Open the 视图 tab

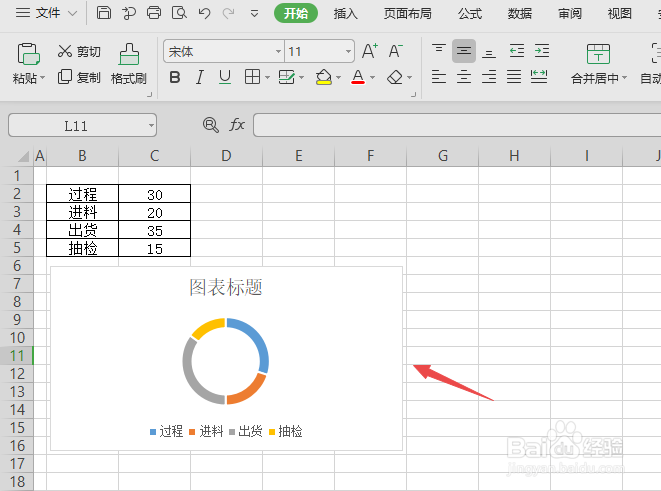[620, 13]
